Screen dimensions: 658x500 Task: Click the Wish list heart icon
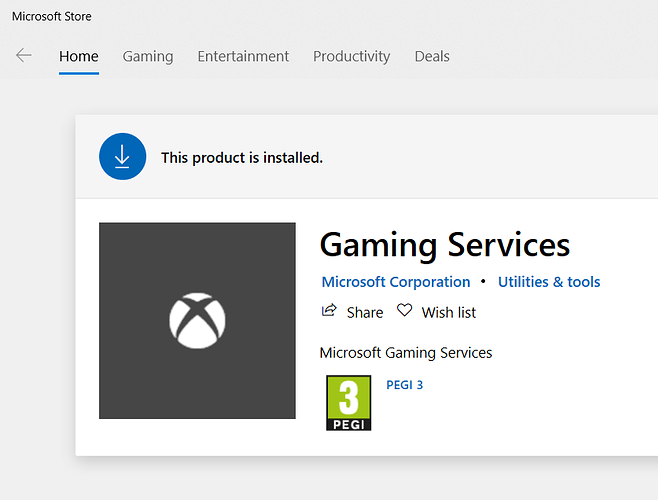pyautogui.click(x=405, y=310)
